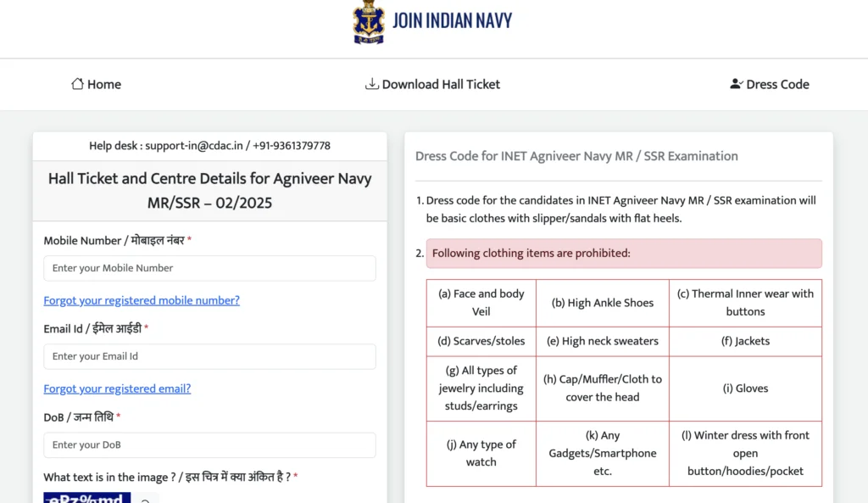
Task: Click the 'DoB' field label
Action: tap(82, 417)
